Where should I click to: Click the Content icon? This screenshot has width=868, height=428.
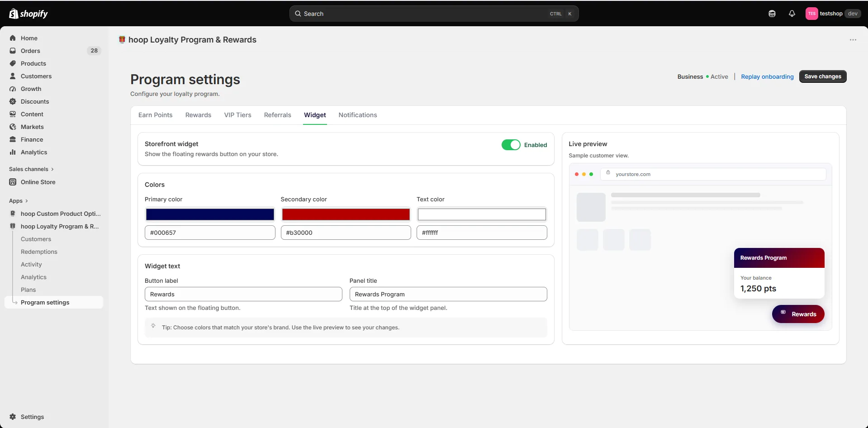tap(13, 114)
